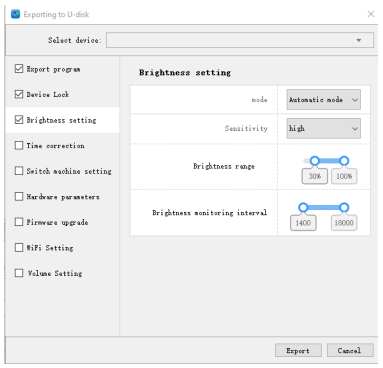383x368 pixels.
Task: Click the Sensitivity label
Action: [246, 128]
